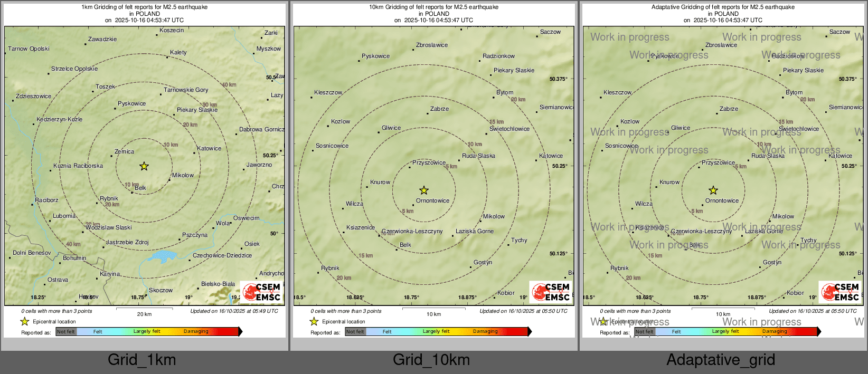The image size is (868, 374).
Task: Click the '10km Gridding of felt reports' title
Action: [434, 7]
